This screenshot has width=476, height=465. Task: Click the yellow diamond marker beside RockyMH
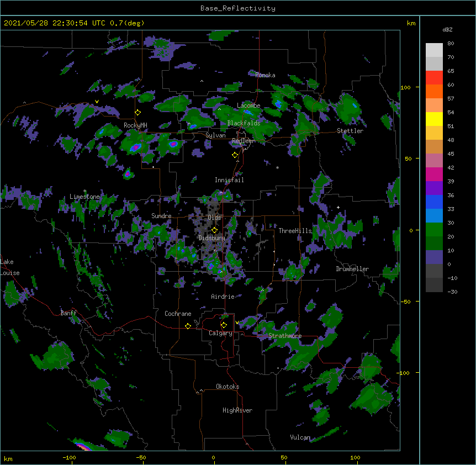point(138,113)
